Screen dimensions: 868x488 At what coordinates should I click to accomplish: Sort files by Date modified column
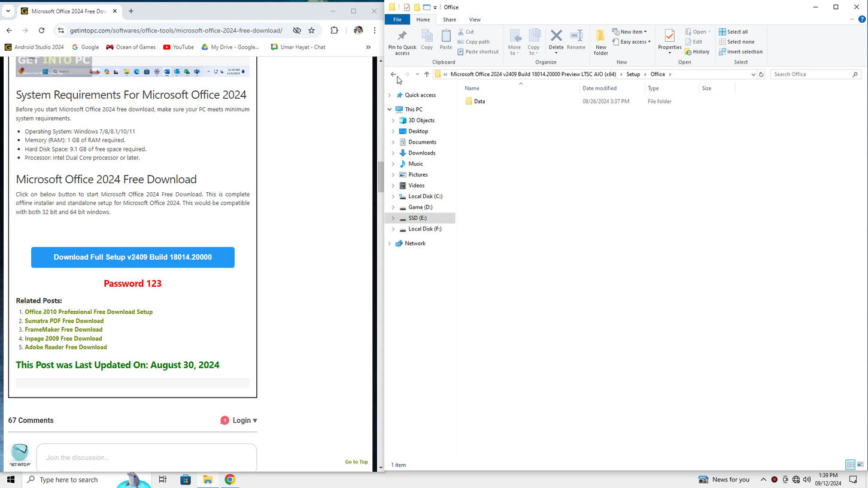599,89
